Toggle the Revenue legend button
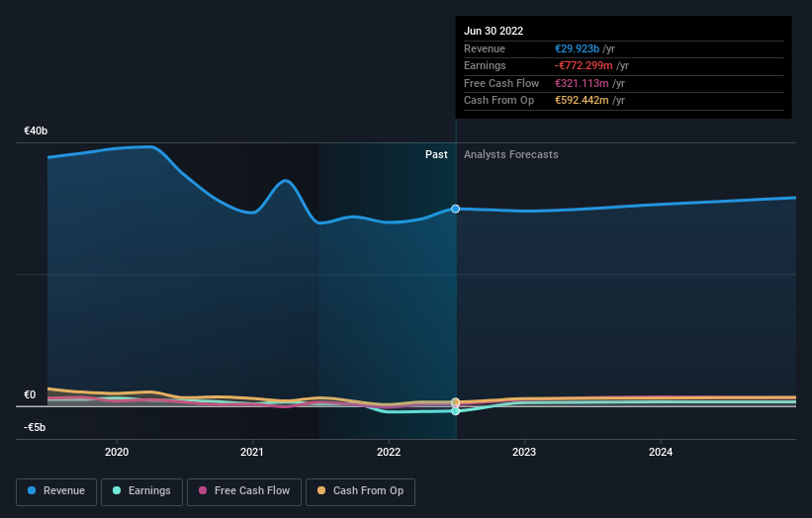The width and height of the screenshot is (812, 518). 56,491
